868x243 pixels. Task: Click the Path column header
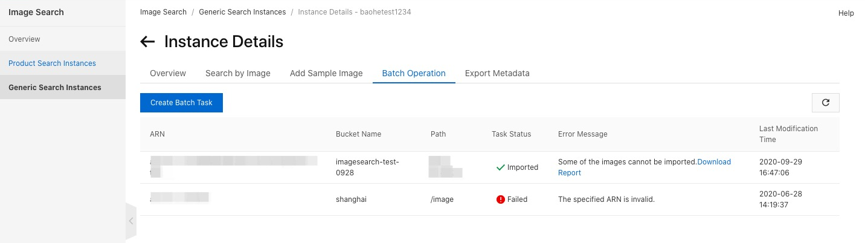[438, 134]
